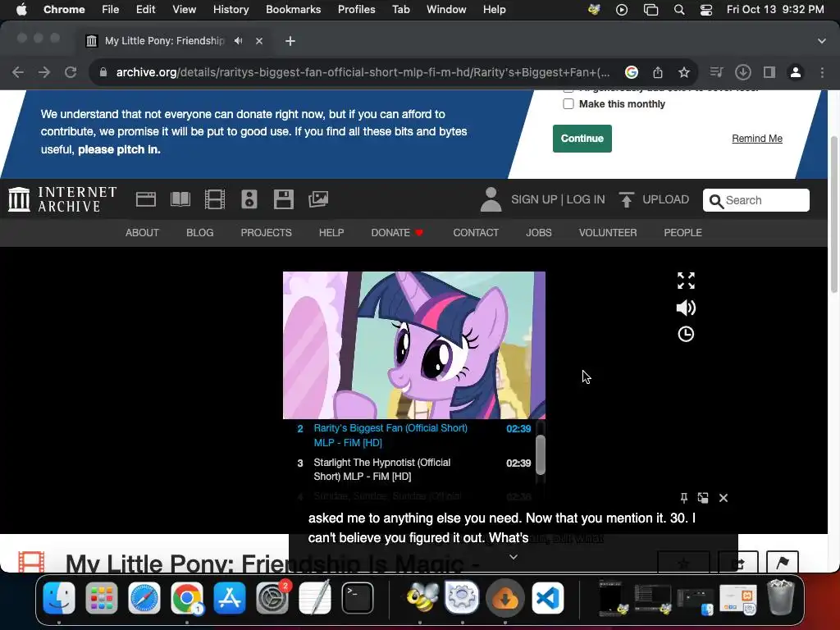Click the playlist scrollbar thumb
This screenshot has height=630, width=840.
(x=541, y=454)
